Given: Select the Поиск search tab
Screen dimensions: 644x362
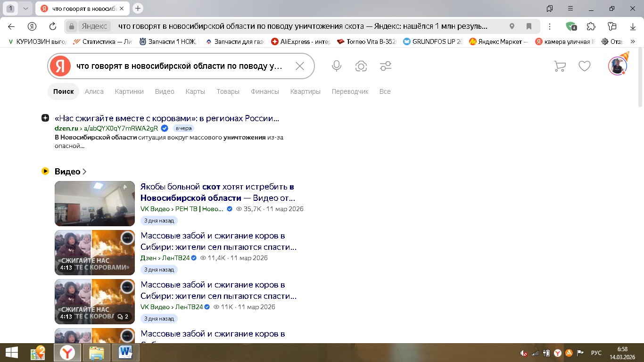Looking at the screenshot, I should tap(64, 91).
